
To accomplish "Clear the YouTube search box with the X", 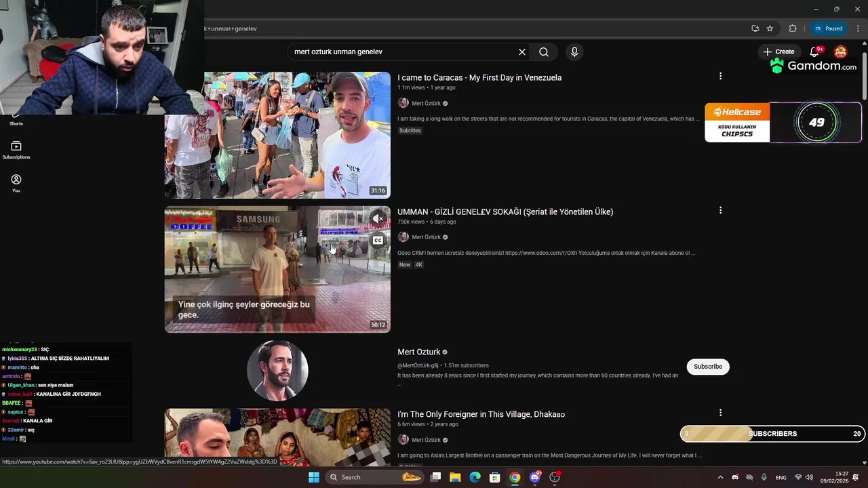I will [x=522, y=52].
